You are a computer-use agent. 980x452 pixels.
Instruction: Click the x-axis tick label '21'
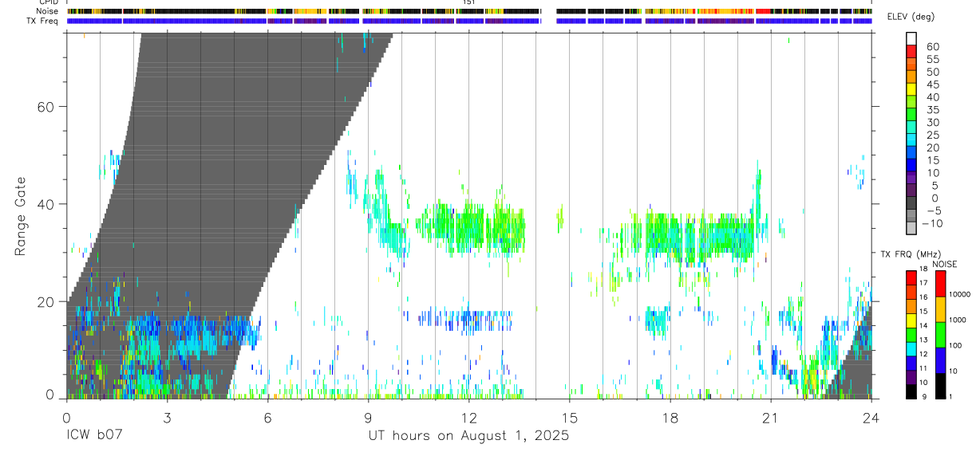point(770,417)
